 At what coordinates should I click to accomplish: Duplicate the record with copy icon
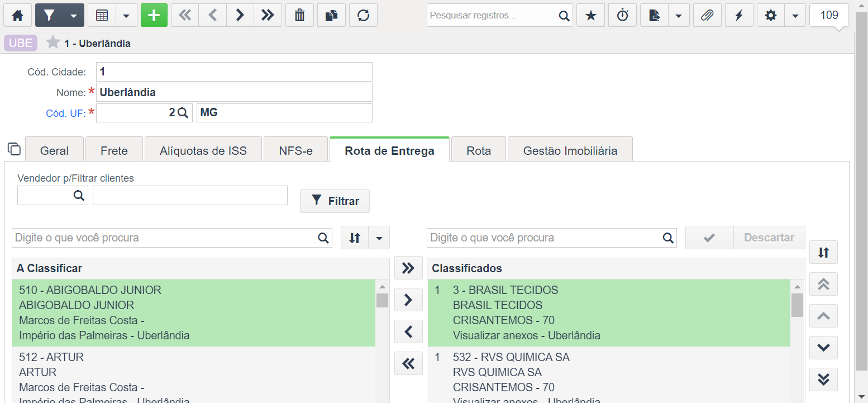332,16
